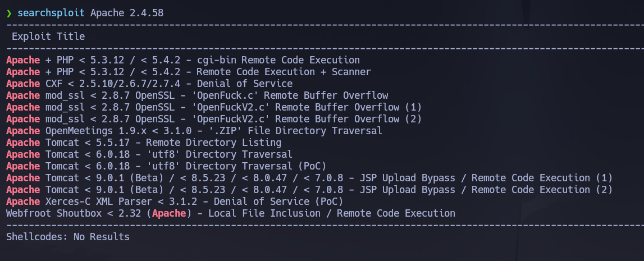Click the Apache CXF Denial of Service line
The height and width of the screenshot is (261, 644).
pyautogui.click(x=149, y=84)
